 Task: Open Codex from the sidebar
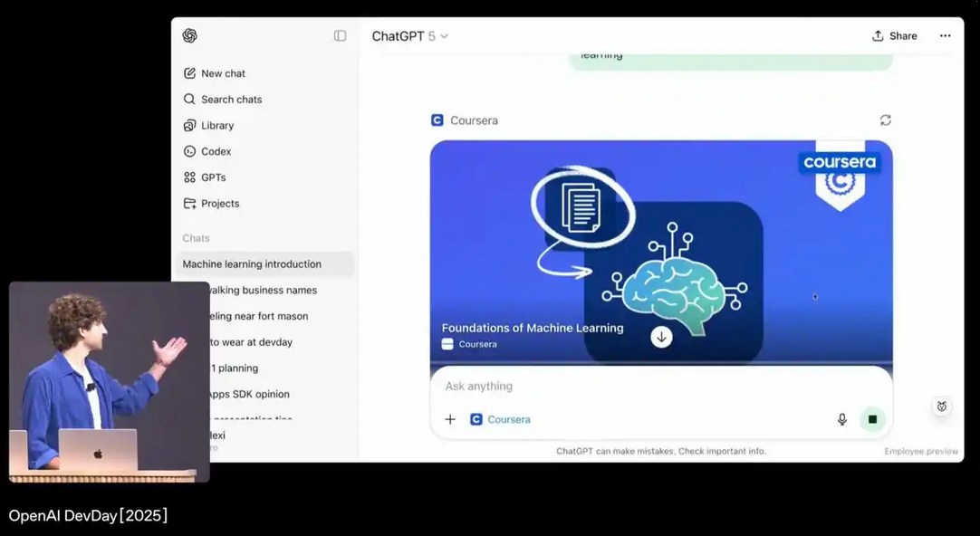(x=216, y=151)
